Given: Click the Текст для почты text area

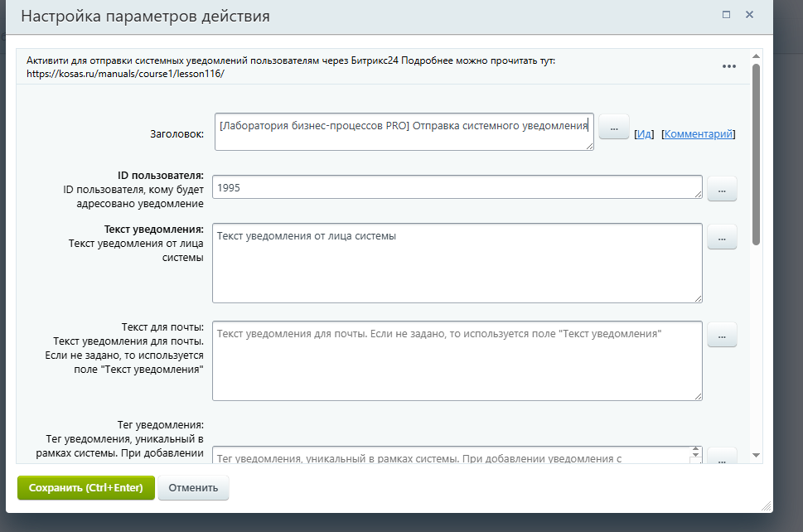Looking at the screenshot, I should coord(456,360).
